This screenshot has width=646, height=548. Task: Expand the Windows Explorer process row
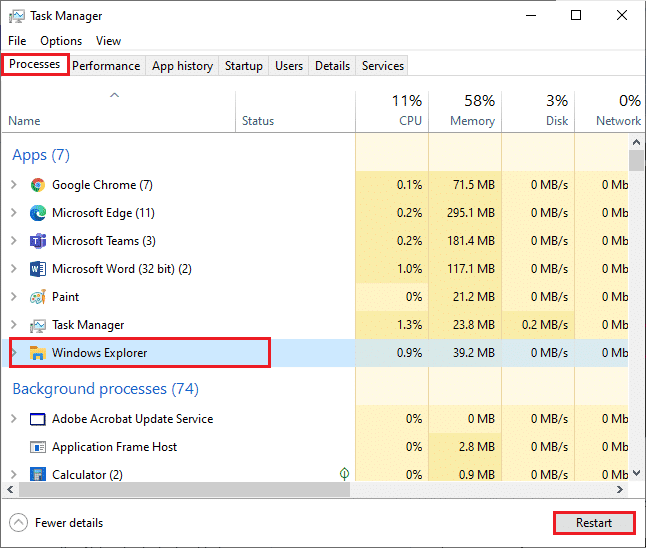pyautogui.click(x=14, y=353)
